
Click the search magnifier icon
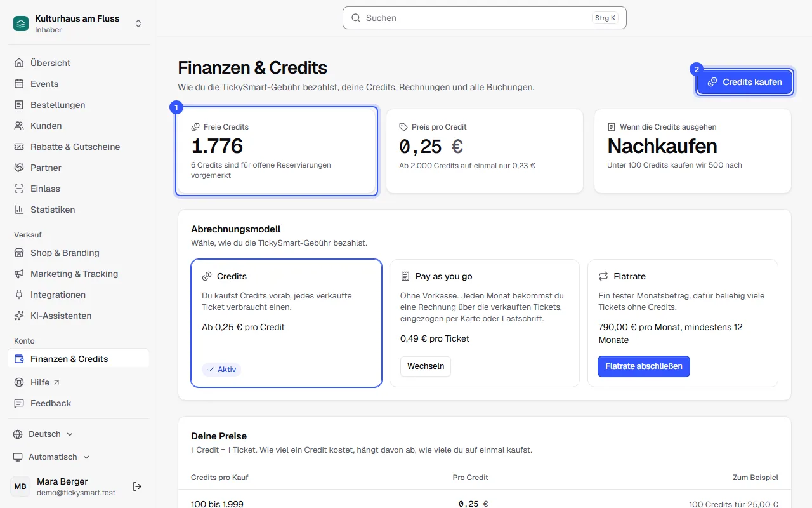[356, 18]
